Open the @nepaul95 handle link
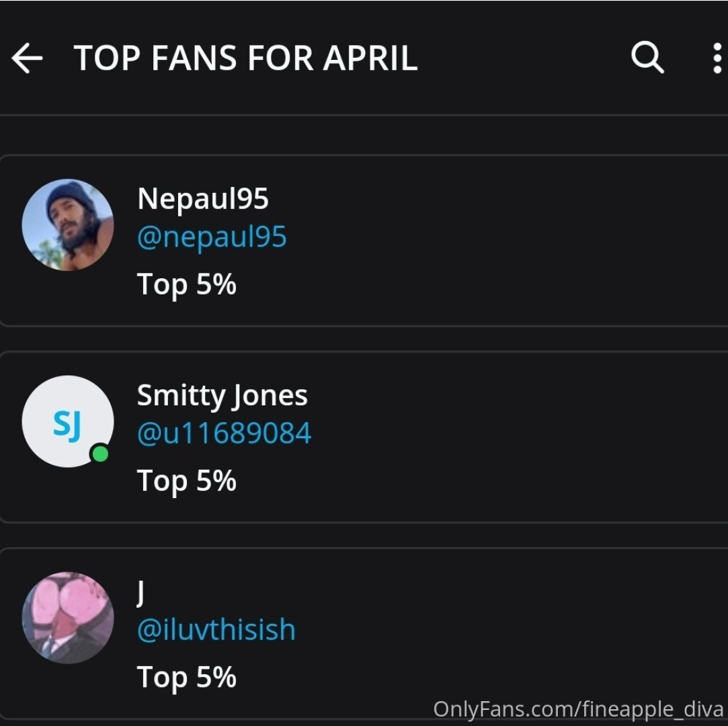Screen dimensions: 728x726 [x=212, y=237]
